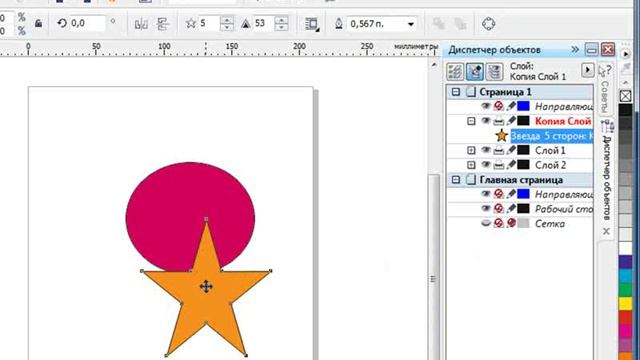Screen dimensions: 640x360
Task: Open the outline width 0,567 п. dropdown
Action: (x=382, y=24)
